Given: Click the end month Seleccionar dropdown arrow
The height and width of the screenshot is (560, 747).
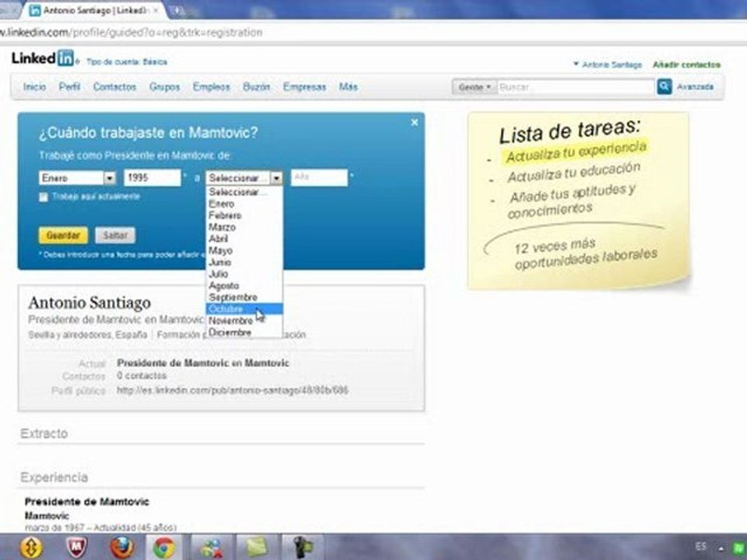Looking at the screenshot, I should point(276,178).
